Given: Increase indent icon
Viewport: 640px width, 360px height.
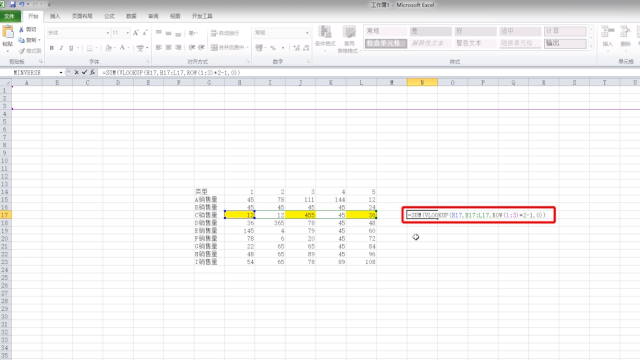Looking at the screenshot, I should 201,48.
